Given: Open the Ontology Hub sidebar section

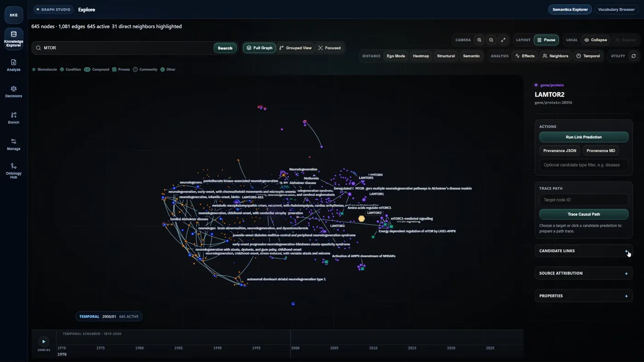Looking at the screenshot, I should pyautogui.click(x=13, y=171).
